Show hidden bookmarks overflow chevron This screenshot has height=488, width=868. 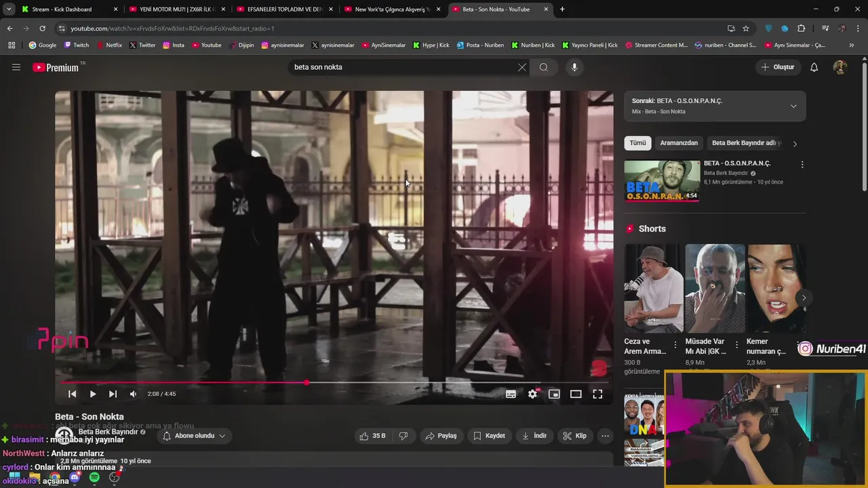(x=852, y=45)
